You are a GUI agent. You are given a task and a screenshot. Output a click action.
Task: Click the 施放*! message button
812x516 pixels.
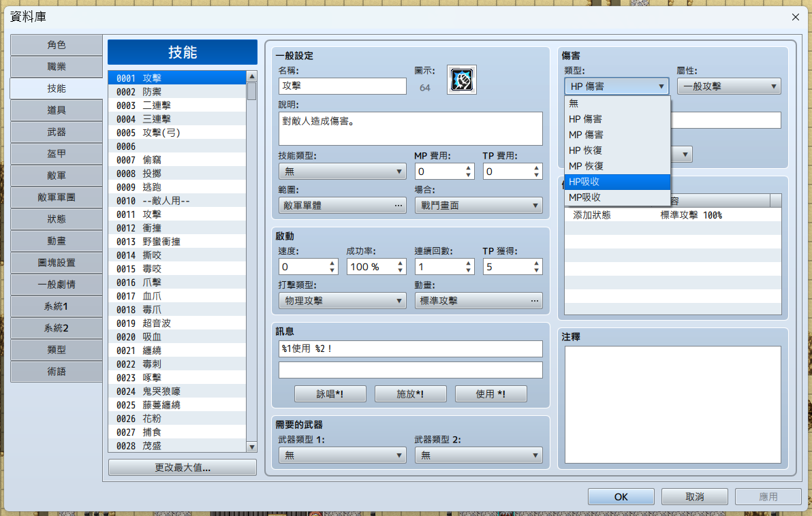click(x=410, y=394)
